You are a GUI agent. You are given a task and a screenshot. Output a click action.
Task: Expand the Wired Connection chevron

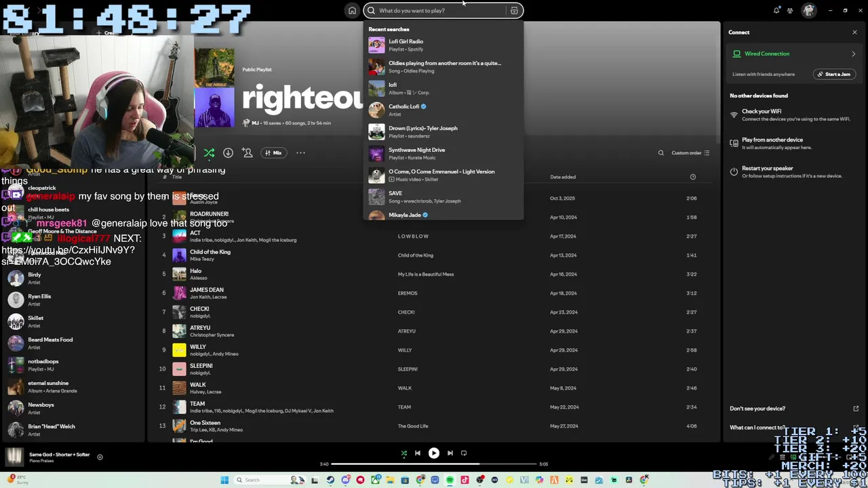coord(854,54)
